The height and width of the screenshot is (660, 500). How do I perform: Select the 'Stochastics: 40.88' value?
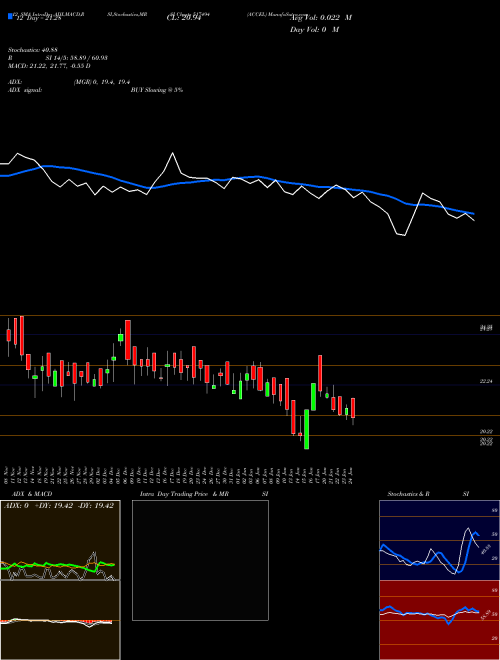[33, 50]
